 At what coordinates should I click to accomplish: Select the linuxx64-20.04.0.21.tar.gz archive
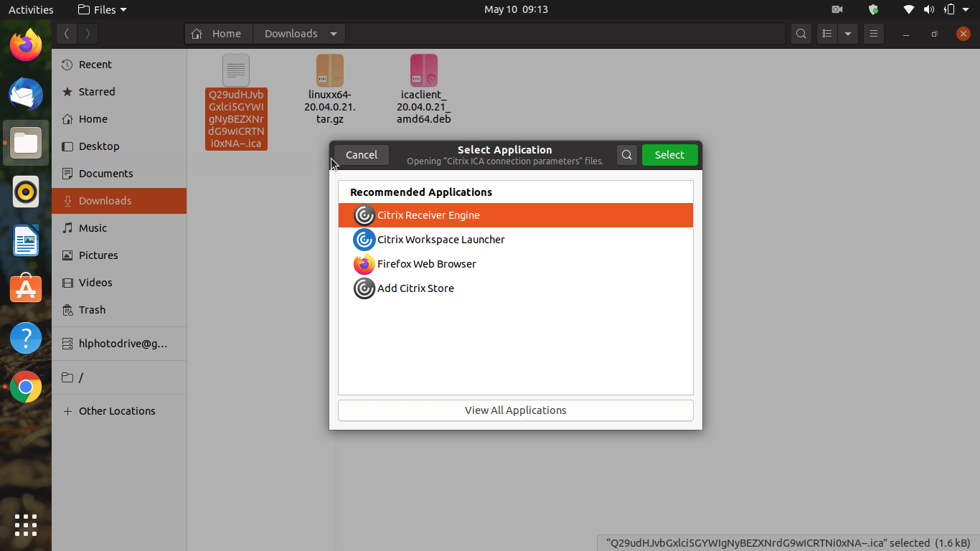pos(330,89)
